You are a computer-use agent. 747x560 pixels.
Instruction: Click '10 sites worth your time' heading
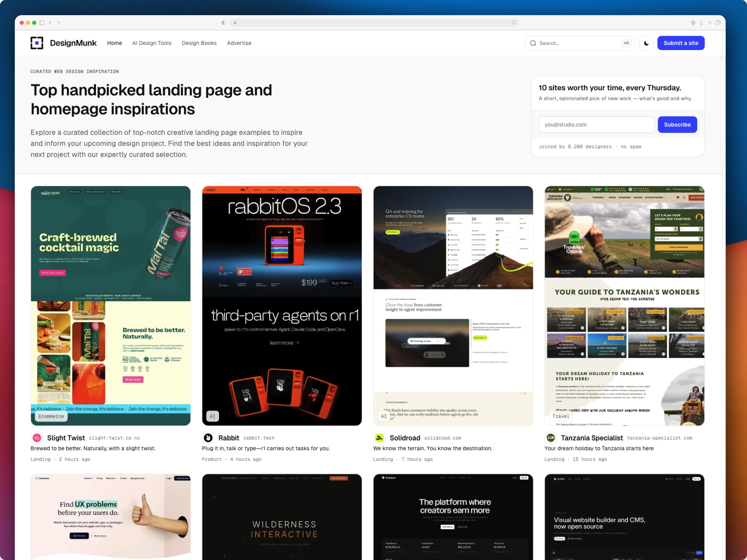pos(610,88)
